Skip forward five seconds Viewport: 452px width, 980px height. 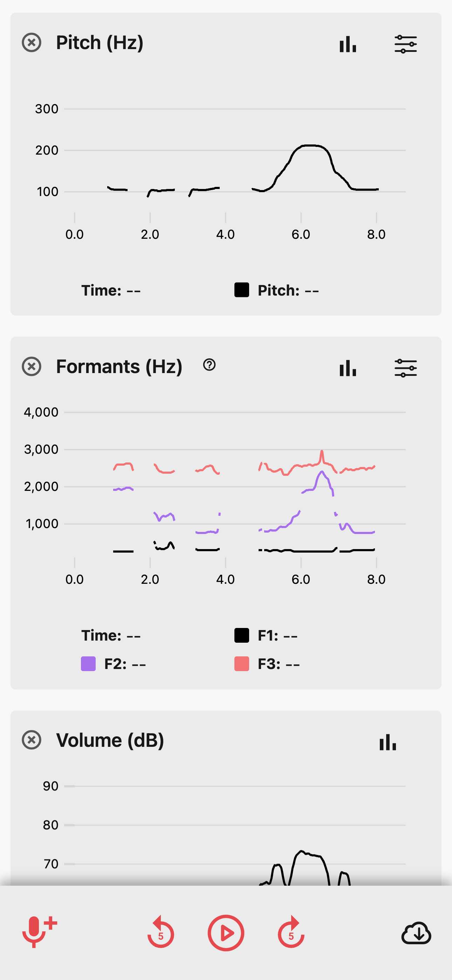[291, 933]
